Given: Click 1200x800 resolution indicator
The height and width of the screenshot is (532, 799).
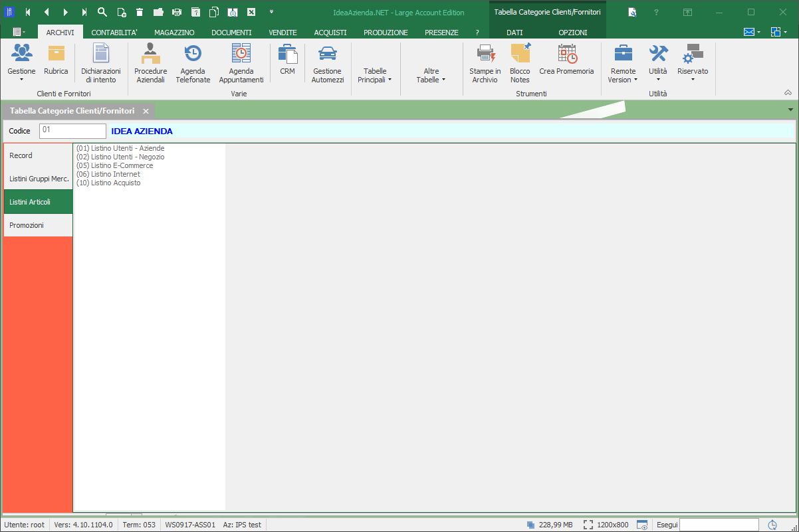Looking at the screenshot, I should (606, 525).
